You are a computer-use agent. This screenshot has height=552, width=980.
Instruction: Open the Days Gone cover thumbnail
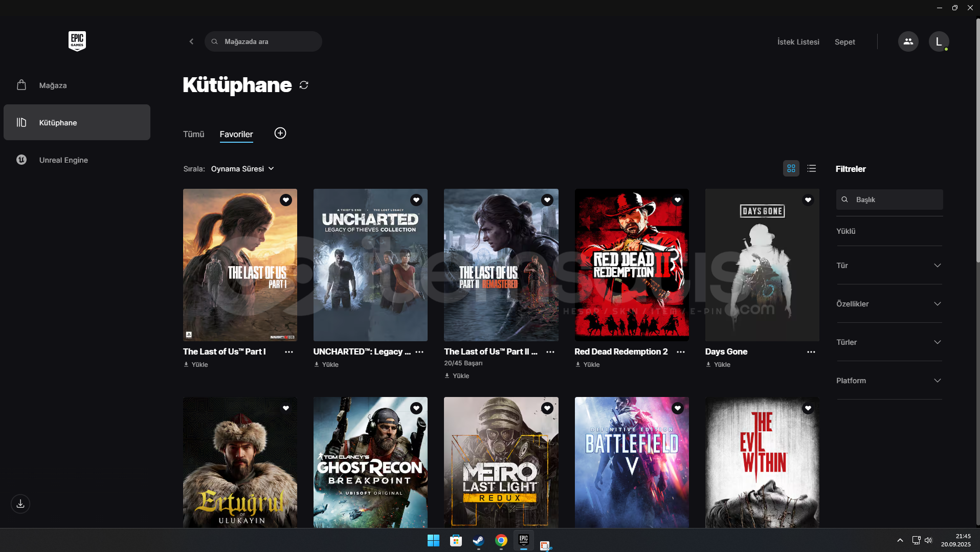click(x=762, y=265)
